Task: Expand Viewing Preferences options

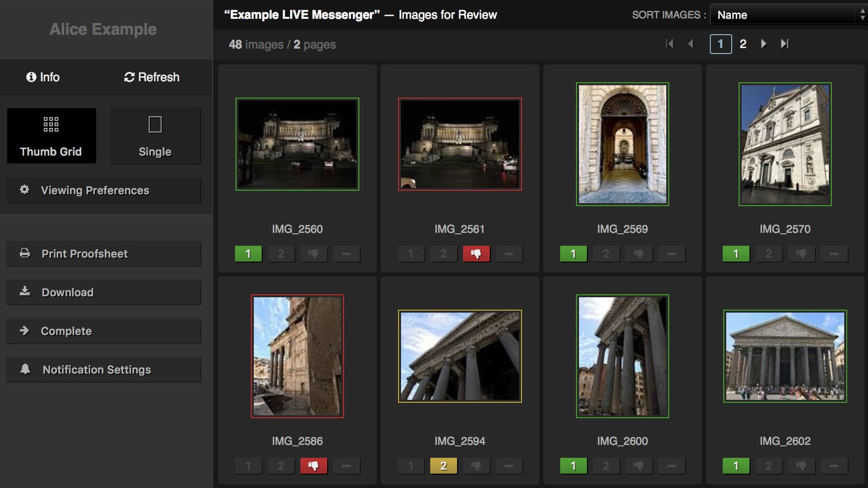Action: 104,191
